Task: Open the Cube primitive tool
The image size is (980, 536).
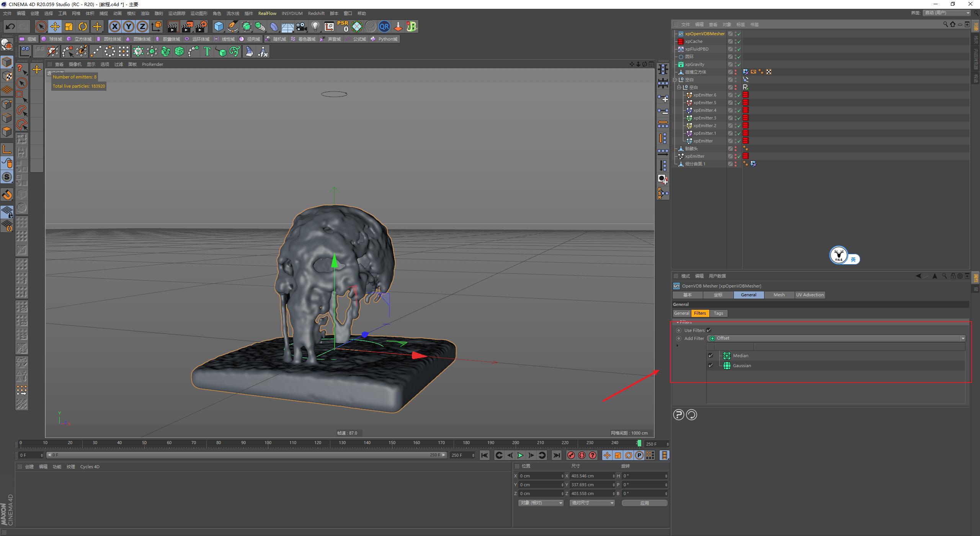Action: pyautogui.click(x=219, y=26)
